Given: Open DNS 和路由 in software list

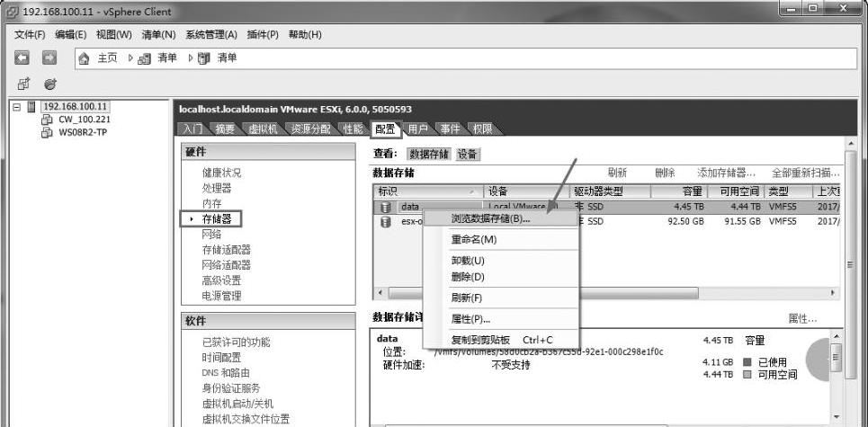Looking at the screenshot, I should coord(226,373).
